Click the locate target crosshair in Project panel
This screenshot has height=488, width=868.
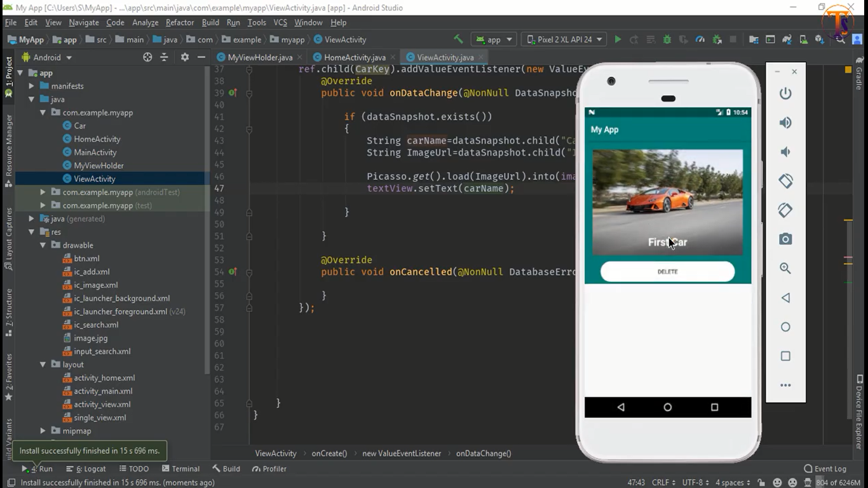(x=147, y=57)
